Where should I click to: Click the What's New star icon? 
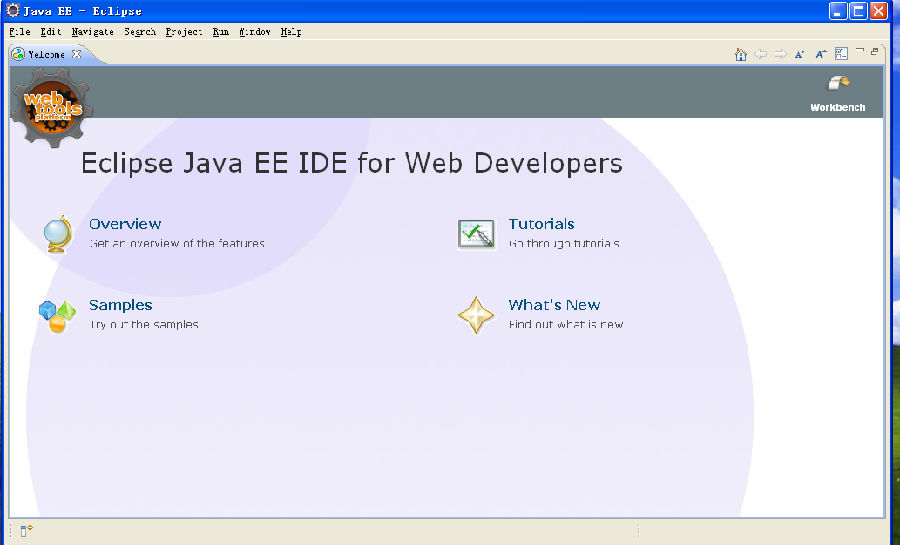click(x=476, y=315)
